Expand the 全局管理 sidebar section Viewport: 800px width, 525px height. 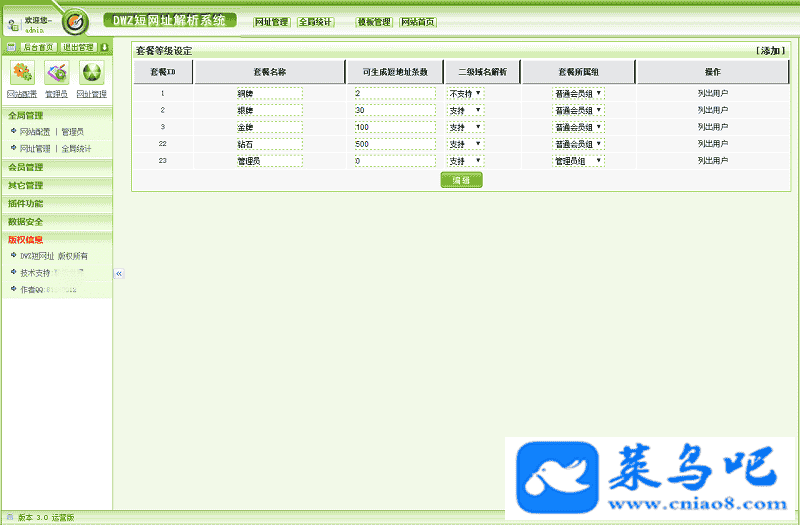[57, 115]
